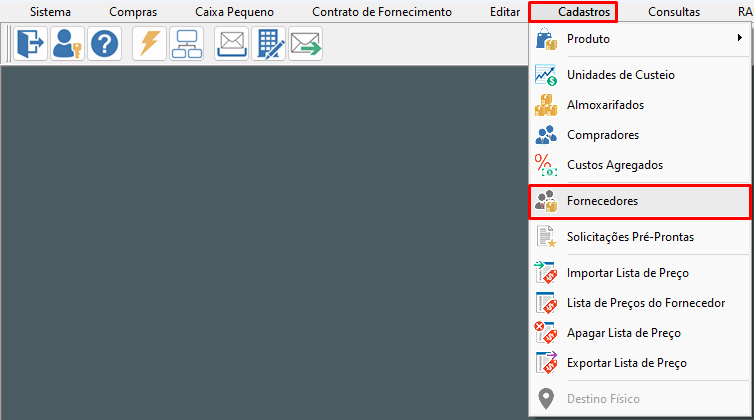Choose Compradores from the menu
The height and width of the screenshot is (420, 754).
tap(640, 135)
